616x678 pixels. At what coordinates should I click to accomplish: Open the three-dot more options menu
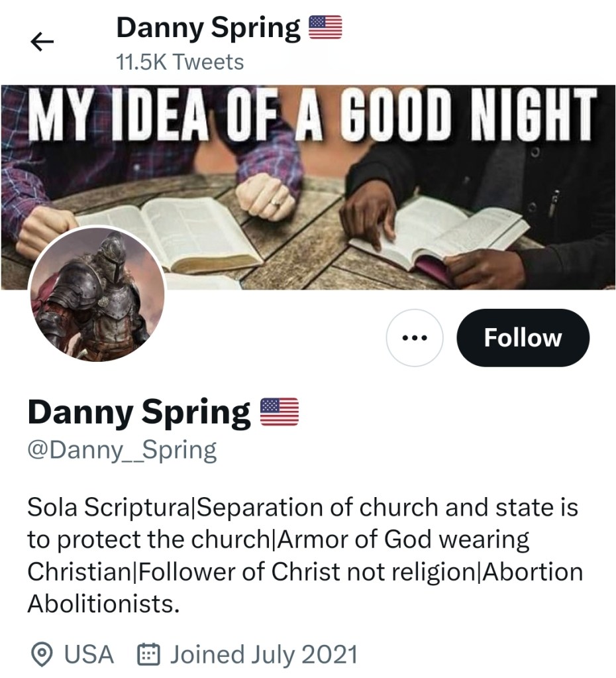(x=415, y=338)
